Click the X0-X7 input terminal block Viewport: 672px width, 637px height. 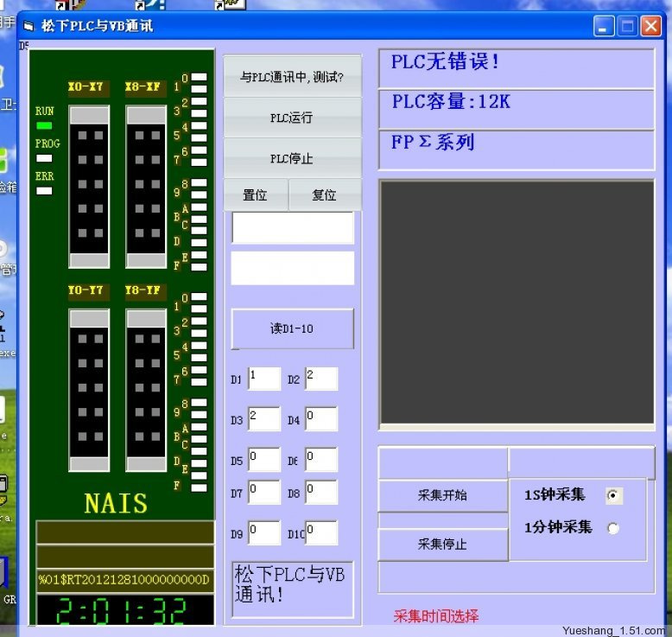pyautogui.click(x=89, y=186)
